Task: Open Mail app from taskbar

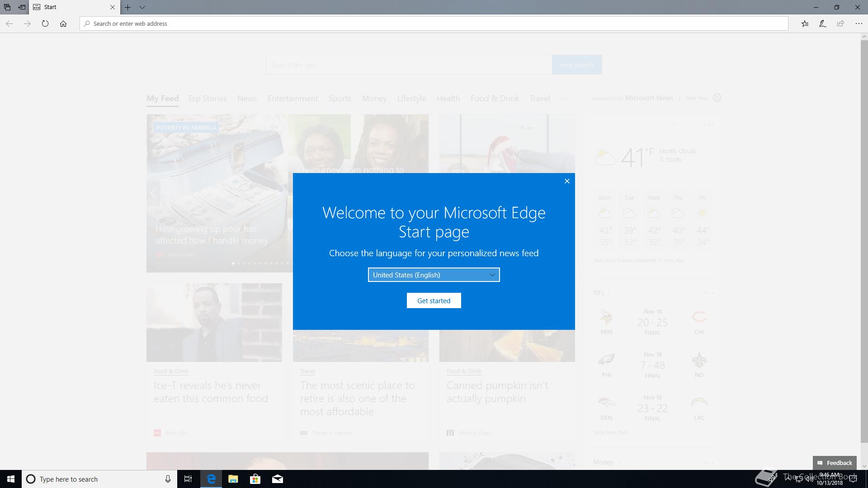Action: pos(277,479)
